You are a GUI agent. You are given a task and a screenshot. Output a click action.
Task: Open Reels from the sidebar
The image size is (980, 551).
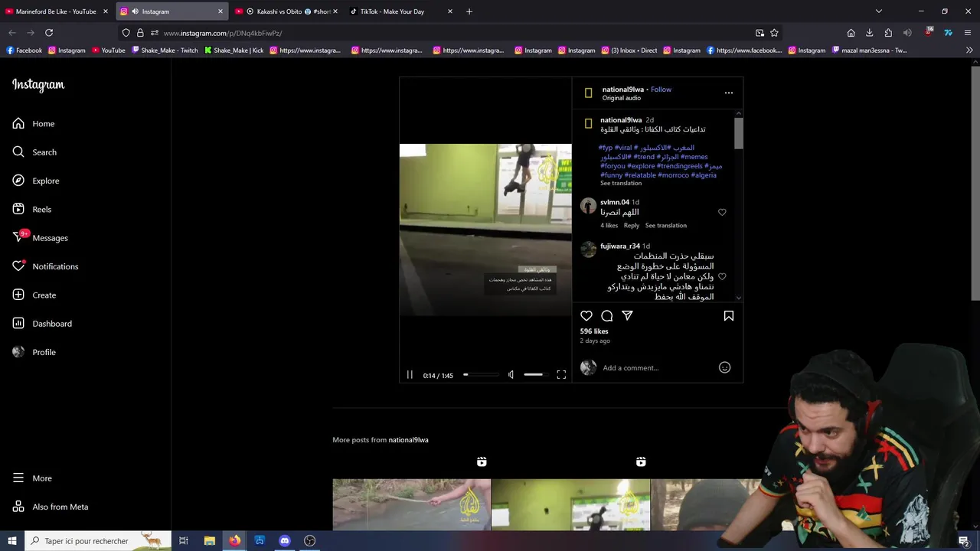(31, 210)
